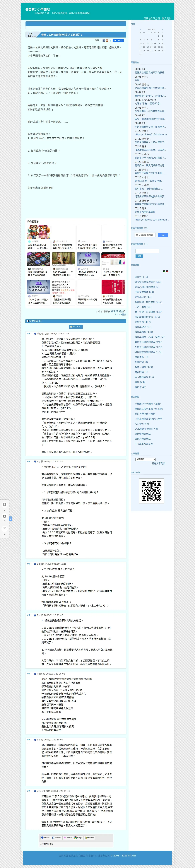Select date 15 in calendar

coord(159,43)
